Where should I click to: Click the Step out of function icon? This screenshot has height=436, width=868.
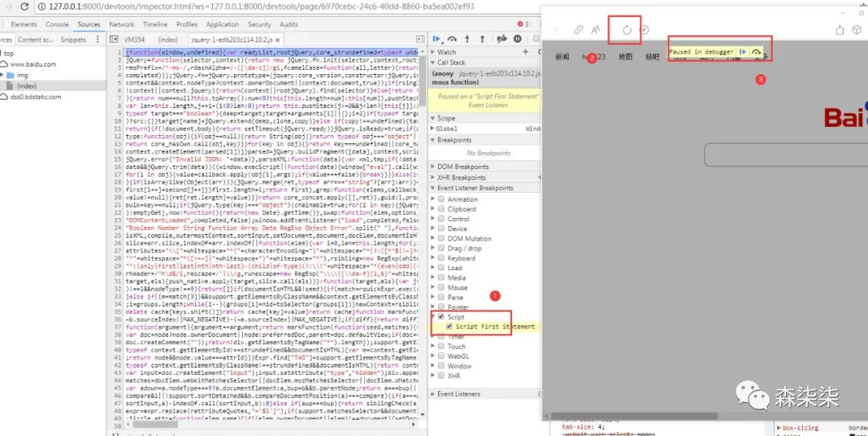(x=482, y=39)
